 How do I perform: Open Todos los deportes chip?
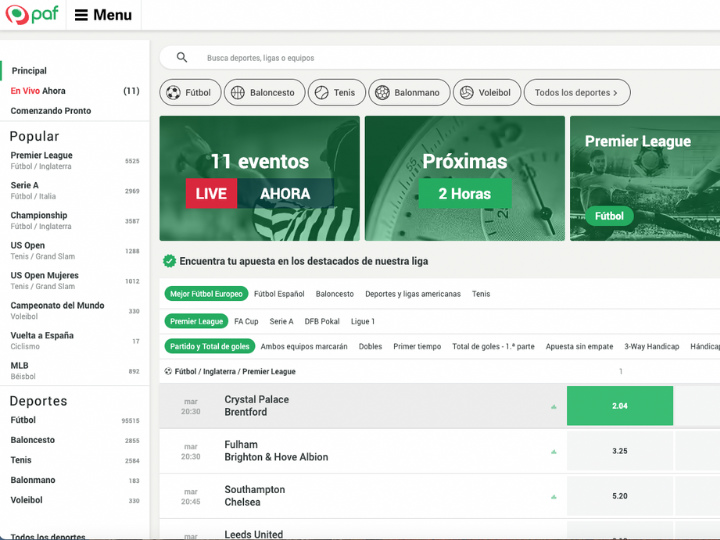pos(577,92)
